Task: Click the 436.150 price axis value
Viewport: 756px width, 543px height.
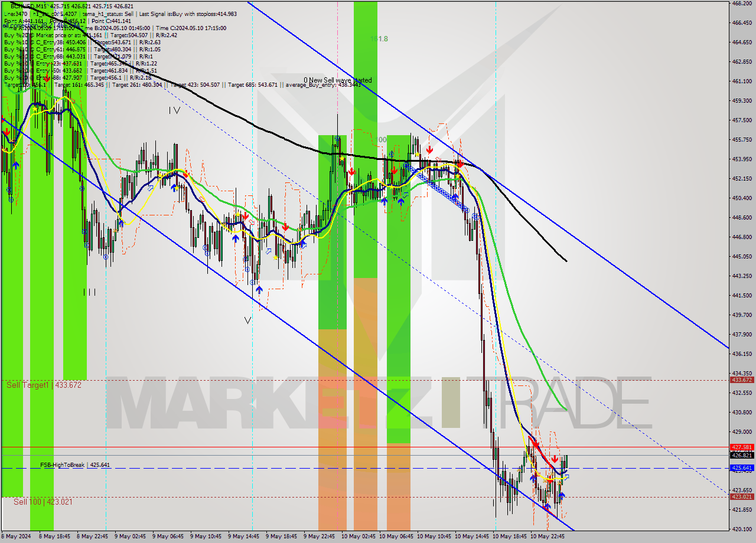Action: pyautogui.click(x=741, y=354)
